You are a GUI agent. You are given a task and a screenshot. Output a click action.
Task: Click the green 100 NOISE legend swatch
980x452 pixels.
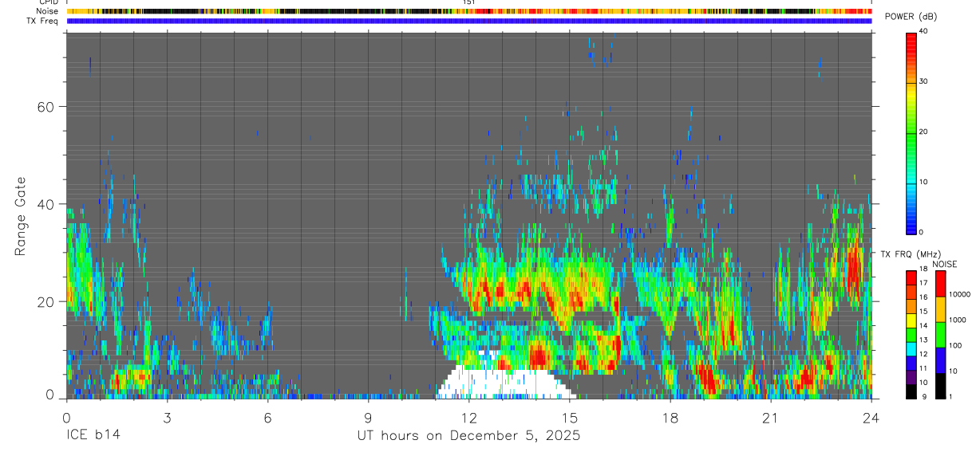[940, 335]
